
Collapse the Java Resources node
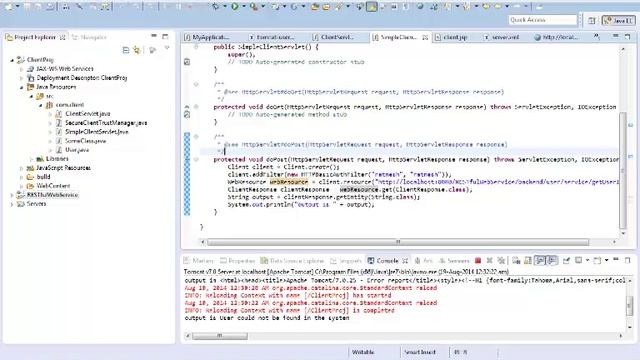tap(22, 87)
